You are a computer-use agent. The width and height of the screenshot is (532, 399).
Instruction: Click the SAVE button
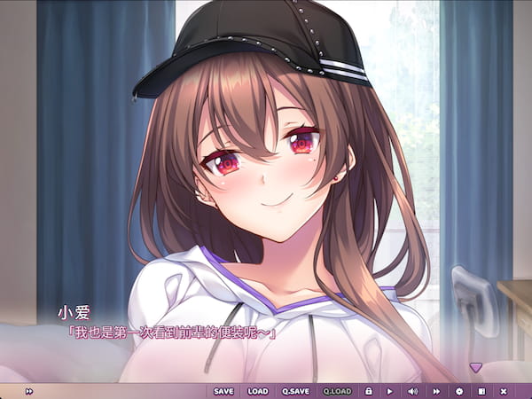click(223, 391)
